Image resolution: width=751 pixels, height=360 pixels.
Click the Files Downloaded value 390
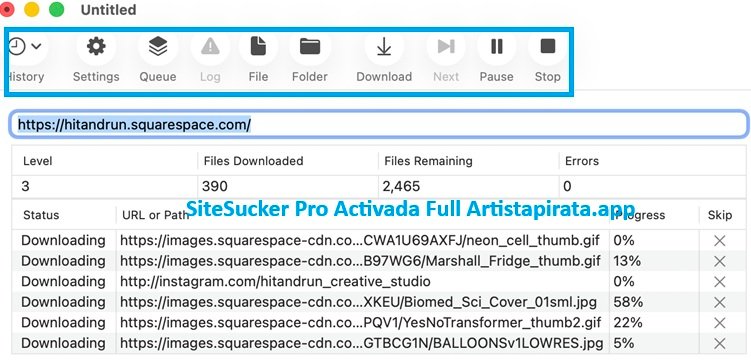coord(215,186)
